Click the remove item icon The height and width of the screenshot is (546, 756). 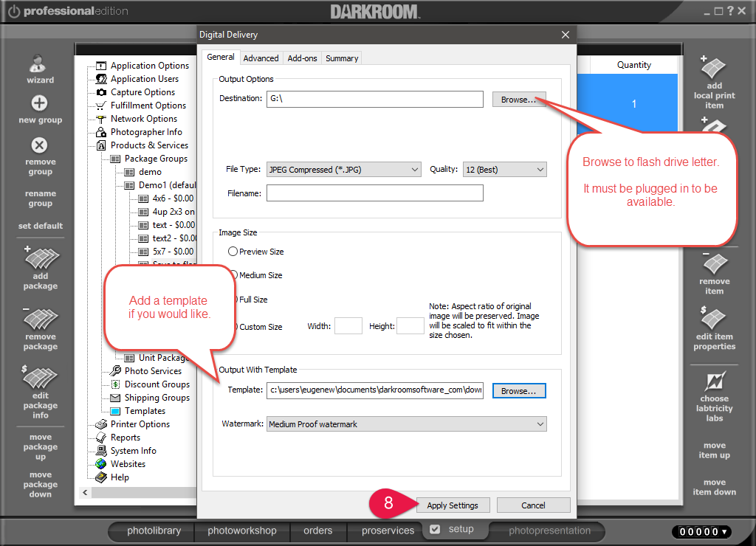coord(714,263)
